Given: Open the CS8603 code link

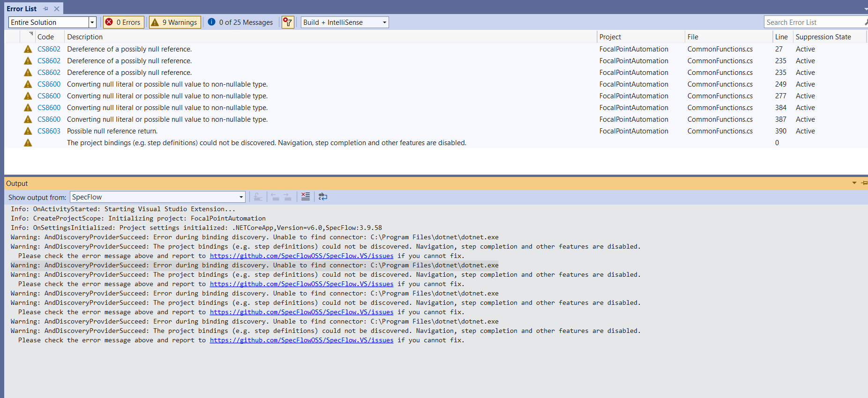Looking at the screenshot, I should point(49,131).
